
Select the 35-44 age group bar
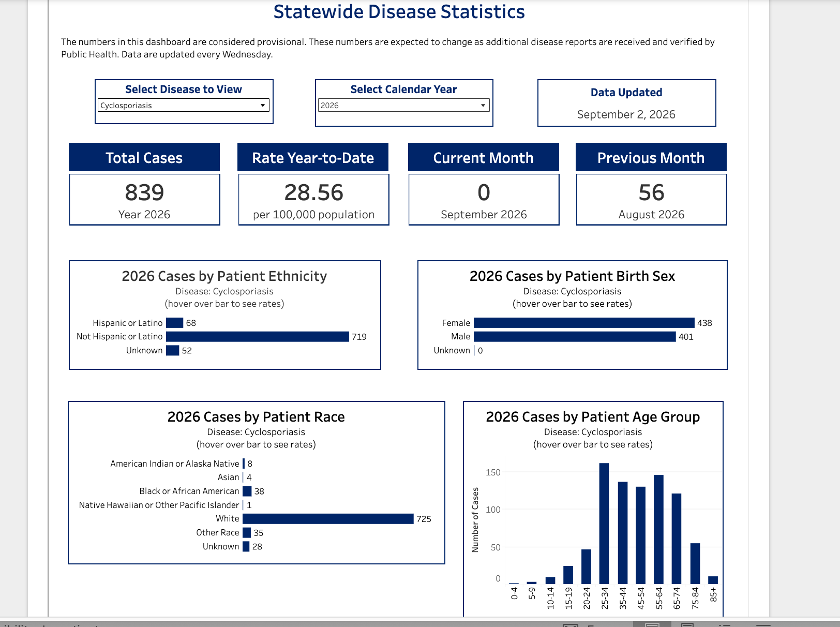click(623, 533)
